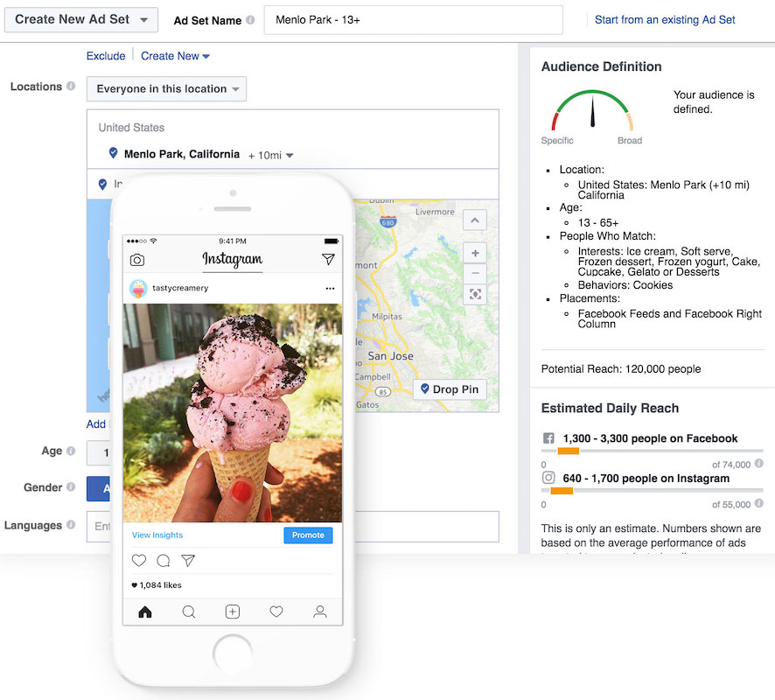
Task: Tap the ice cream post photo
Action: click(x=233, y=413)
